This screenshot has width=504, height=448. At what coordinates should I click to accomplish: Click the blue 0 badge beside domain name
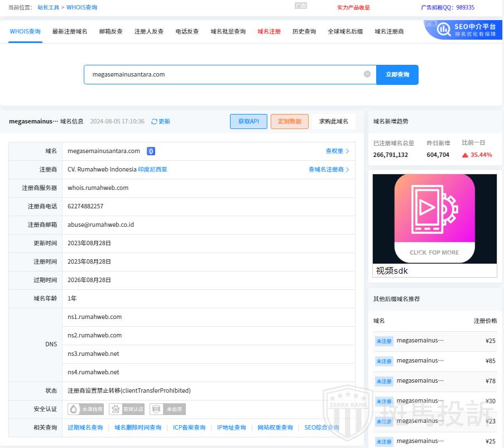(x=151, y=151)
